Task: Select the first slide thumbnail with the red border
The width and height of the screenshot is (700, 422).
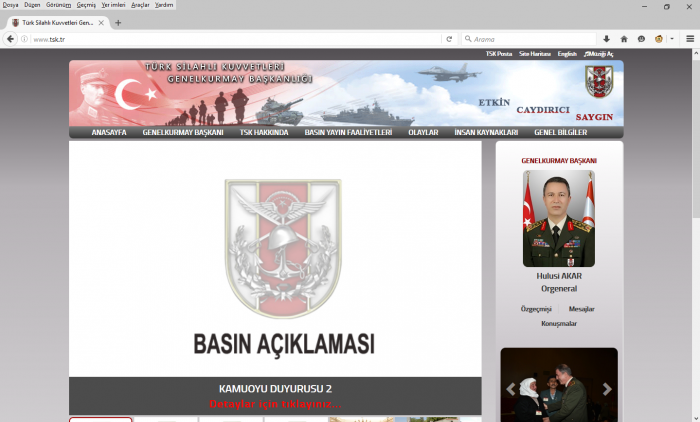Action: coord(100,420)
